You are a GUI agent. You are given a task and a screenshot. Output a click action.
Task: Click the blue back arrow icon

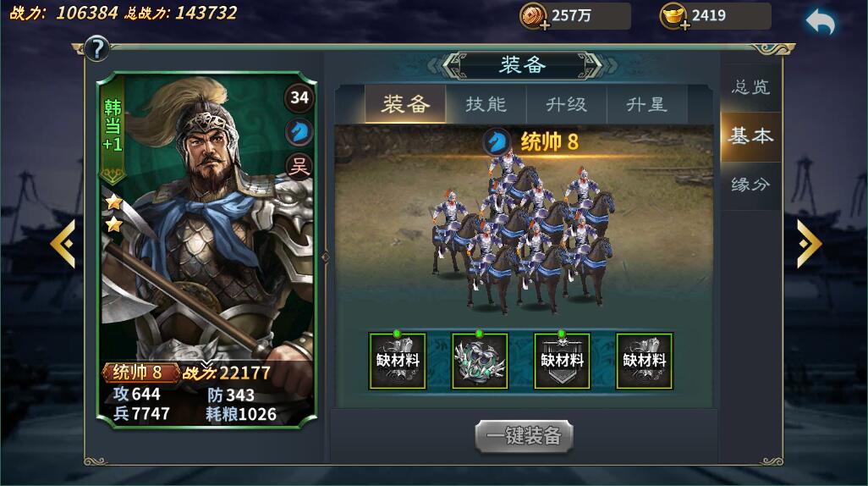(x=820, y=23)
